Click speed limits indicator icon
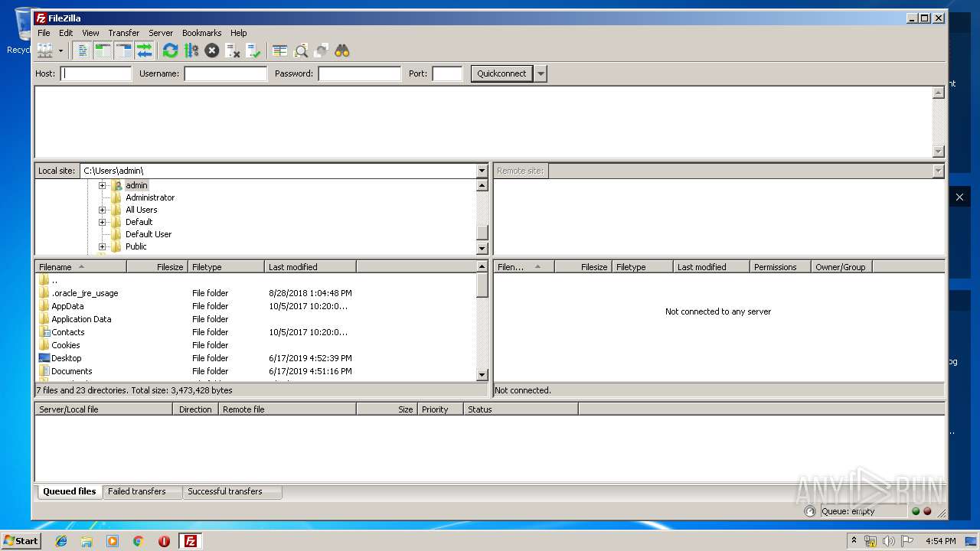980x551 pixels. tap(810, 511)
